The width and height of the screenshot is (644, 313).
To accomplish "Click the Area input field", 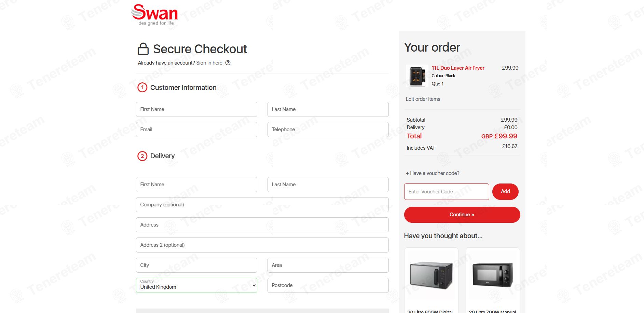I will pos(328,265).
